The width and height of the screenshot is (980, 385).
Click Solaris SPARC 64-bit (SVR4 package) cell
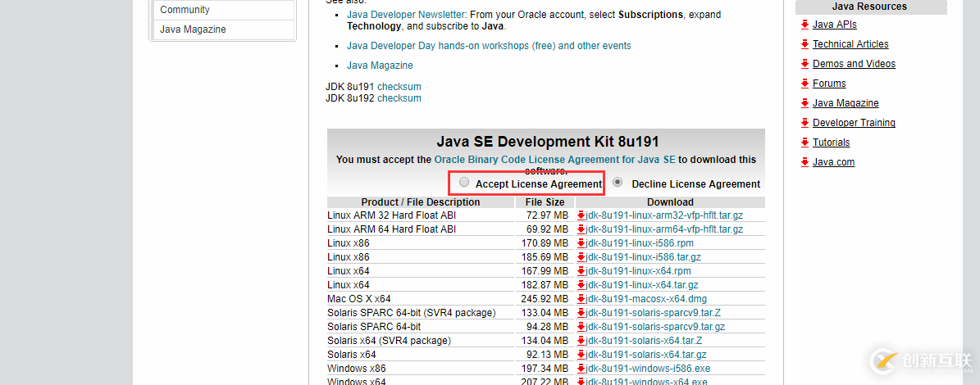(x=420, y=313)
